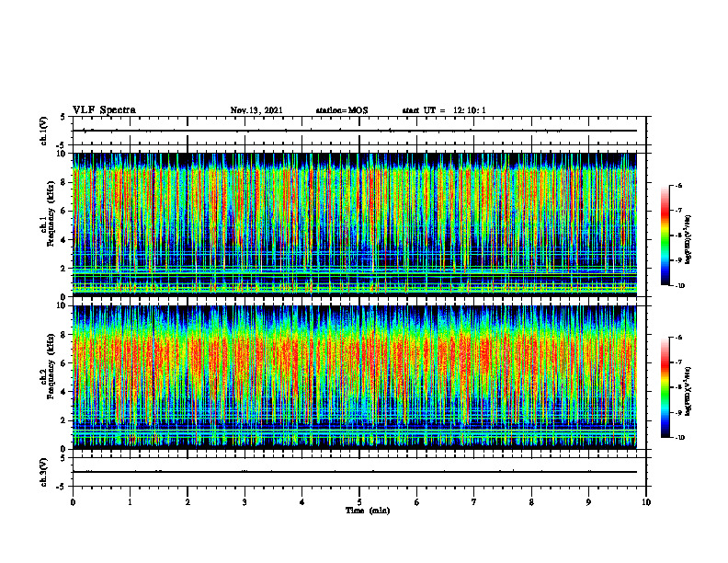Click the upper ch.1 color scale bar
This screenshot has width=728, height=563.
coord(665,236)
